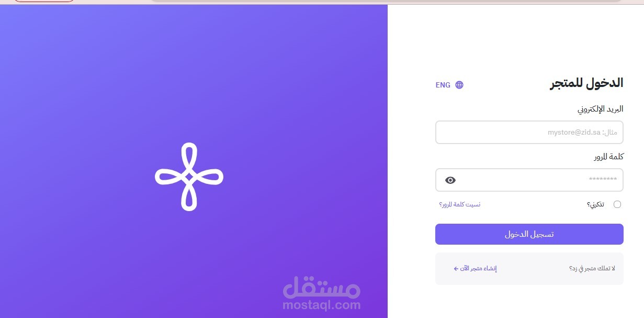644x318 pixels.
Task: Click the globe language icon
Action: coord(459,85)
